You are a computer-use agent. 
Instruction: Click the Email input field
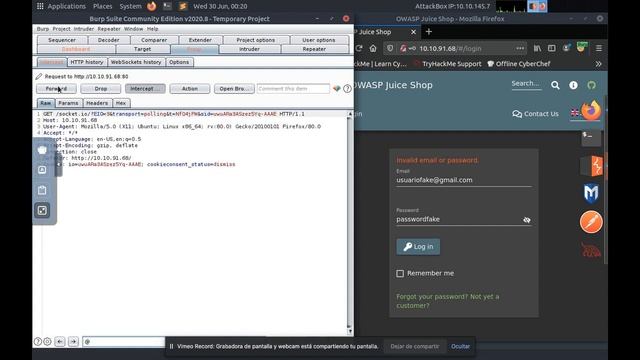(464, 180)
